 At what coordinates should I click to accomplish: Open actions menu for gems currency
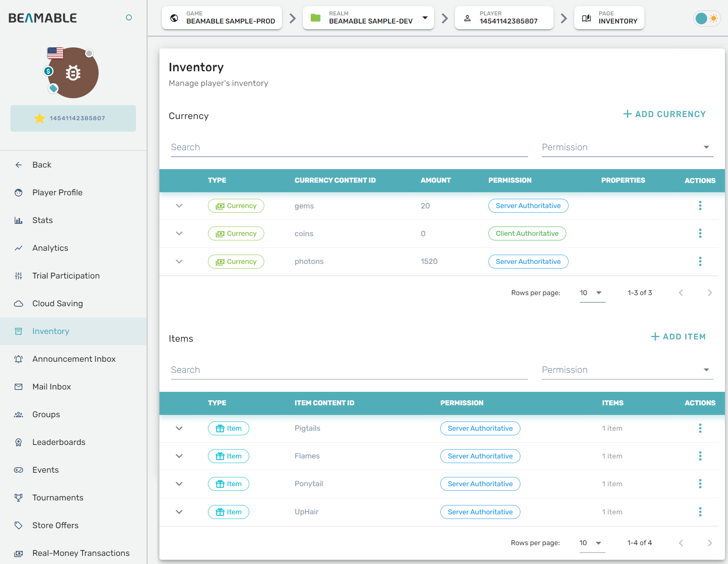(x=700, y=206)
